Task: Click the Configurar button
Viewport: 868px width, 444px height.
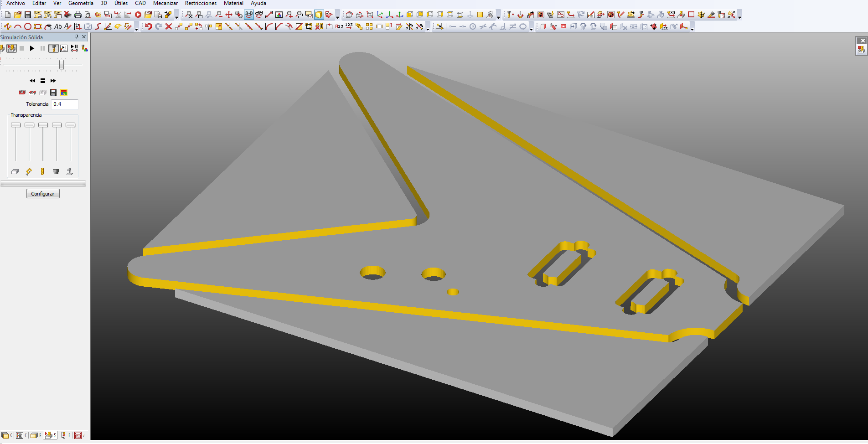Action: coord(43,194)
